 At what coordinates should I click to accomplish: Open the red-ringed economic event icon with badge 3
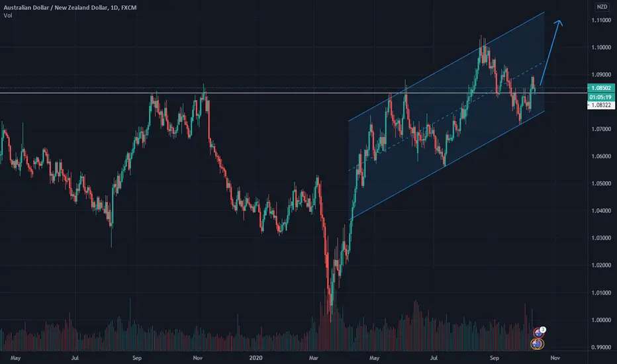pos(539,333)
